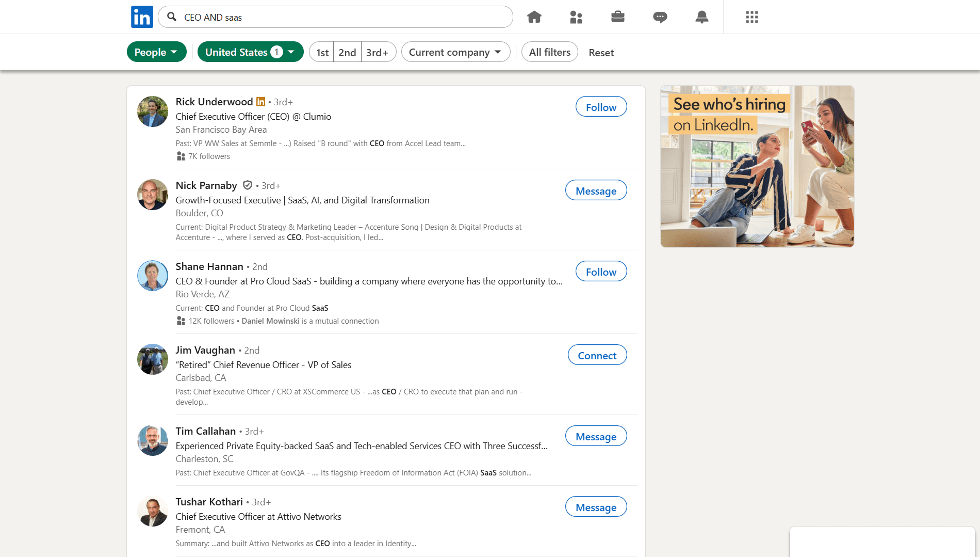Toggle the 1st connections filter

pos(321,52)
